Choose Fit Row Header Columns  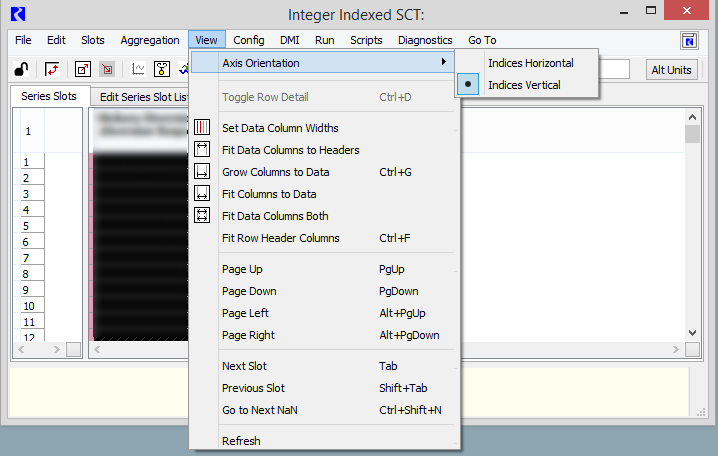(280, 238)
